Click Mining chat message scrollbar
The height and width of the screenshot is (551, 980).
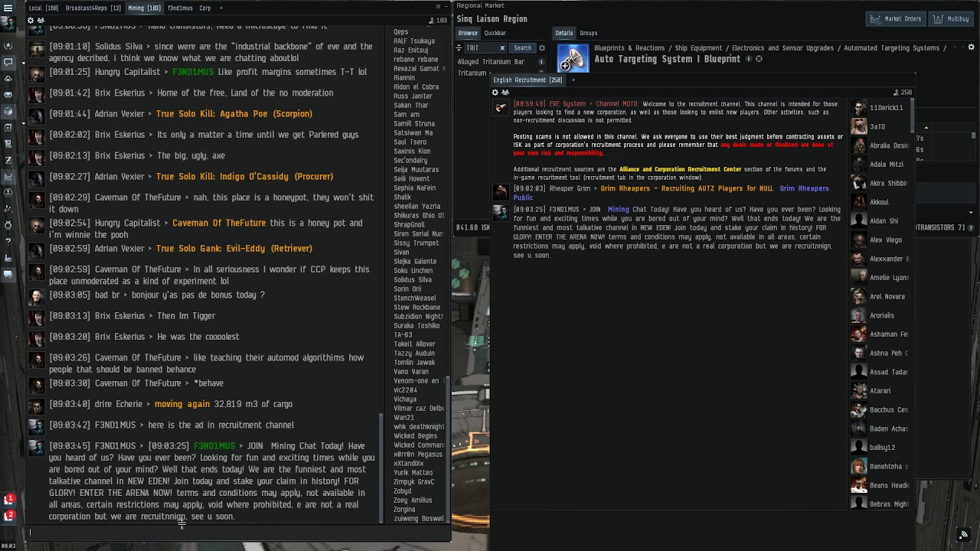(381, 468)
